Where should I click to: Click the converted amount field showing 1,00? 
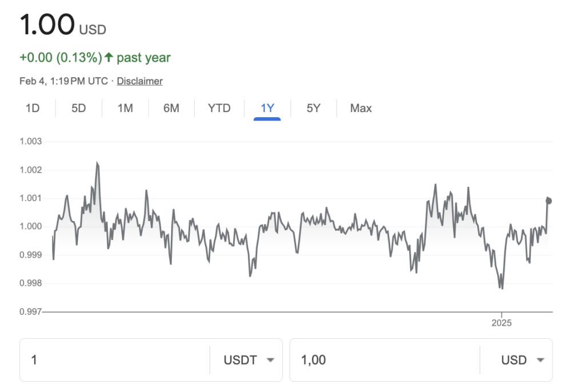point(384,360)
